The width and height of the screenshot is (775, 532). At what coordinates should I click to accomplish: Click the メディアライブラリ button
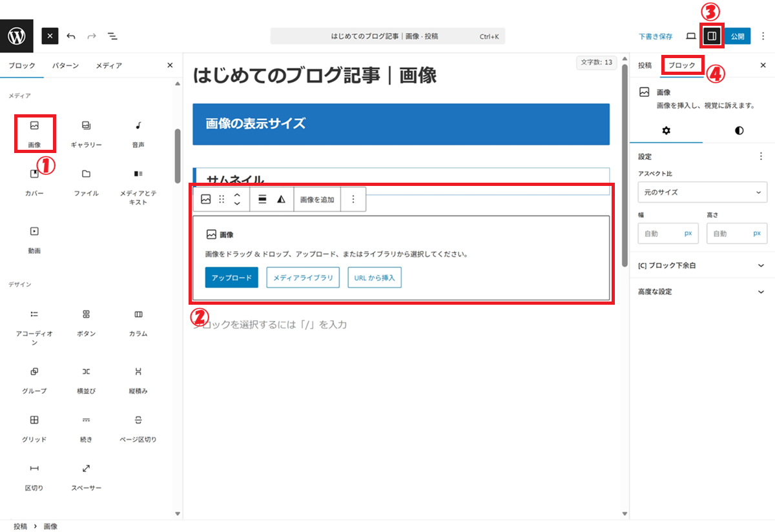(x=303, y=278)
